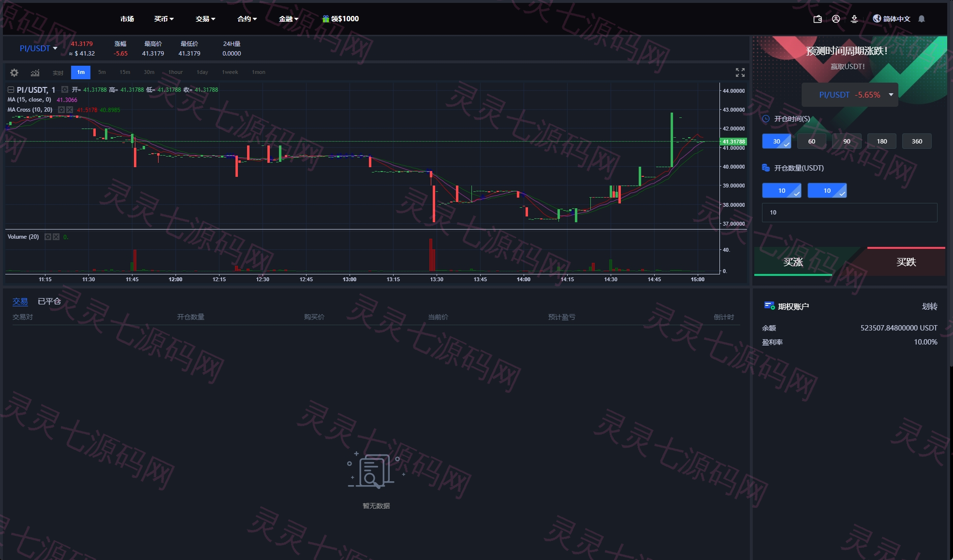Click the open amount input field
953x560 pixels.
[x=850, y=213]
